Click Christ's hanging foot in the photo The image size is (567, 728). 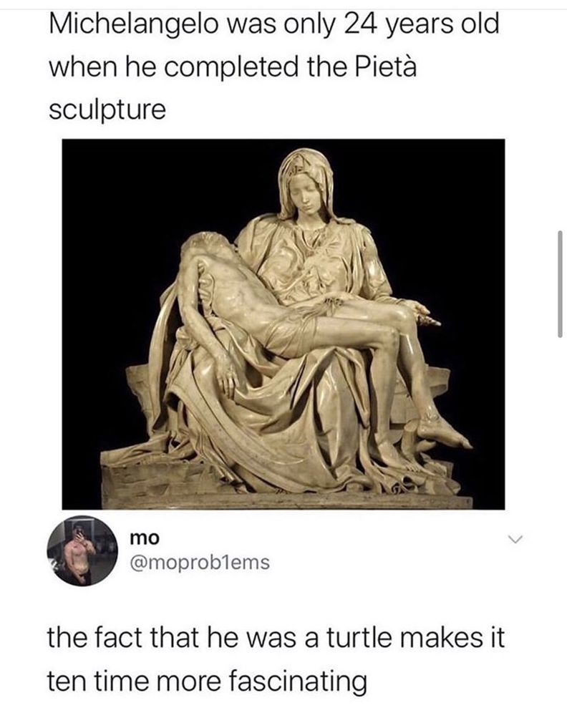click(x=442, y=432)
